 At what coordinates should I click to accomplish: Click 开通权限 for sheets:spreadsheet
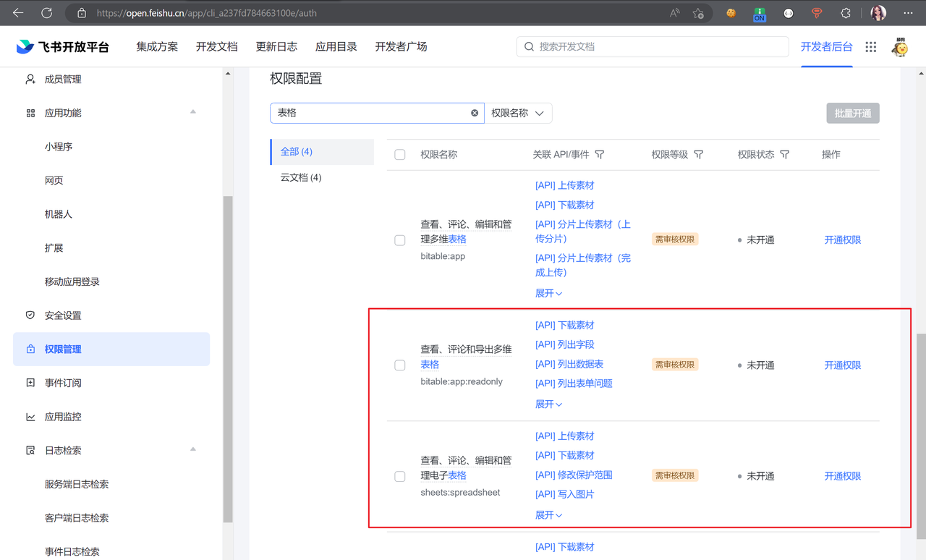(x=842, y=476)
